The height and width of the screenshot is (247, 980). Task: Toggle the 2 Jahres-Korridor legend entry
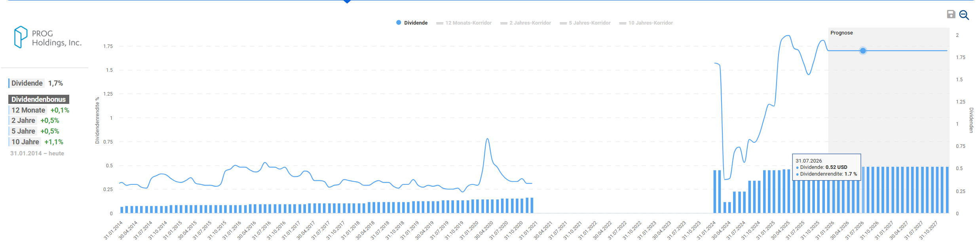(526, 23)
